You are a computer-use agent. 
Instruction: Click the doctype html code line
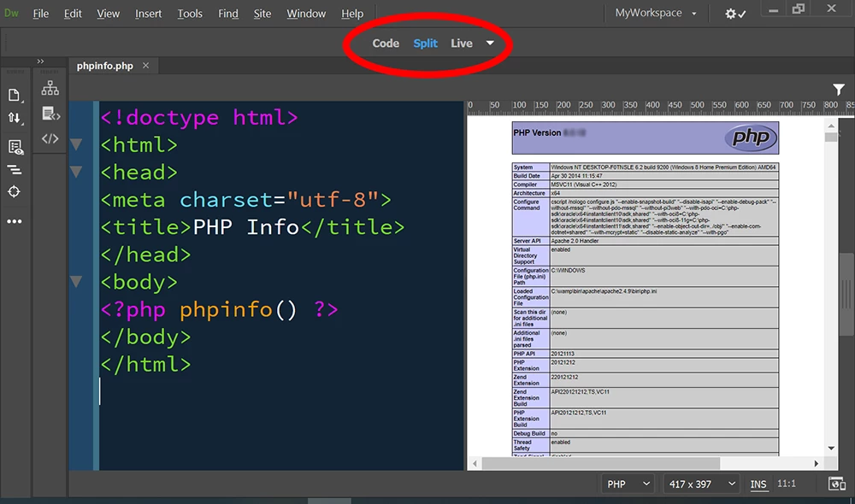199,117
